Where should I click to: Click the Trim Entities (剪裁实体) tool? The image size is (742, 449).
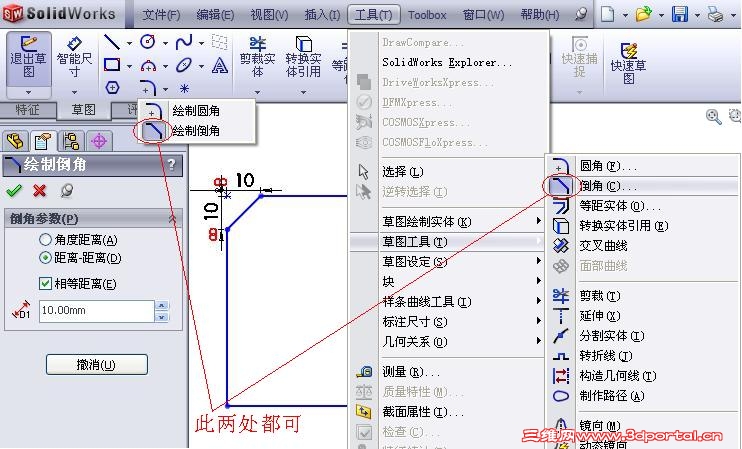pyautogui.click(x=257, y=58)
